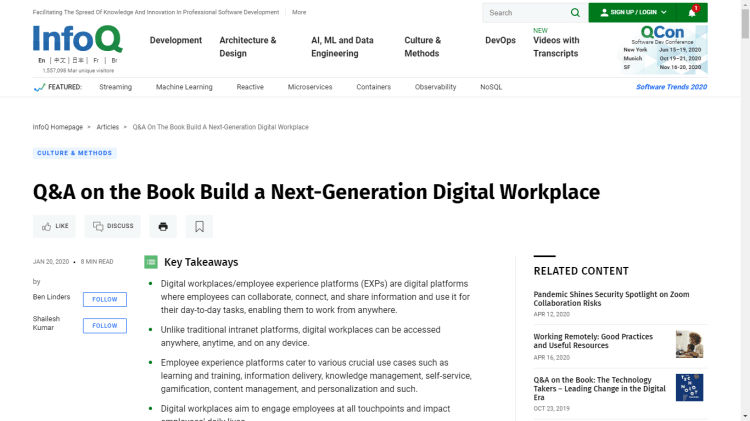Open the Working Remotely article thumbnail
The width and height of the screenshot is (750, 421).
689,344
